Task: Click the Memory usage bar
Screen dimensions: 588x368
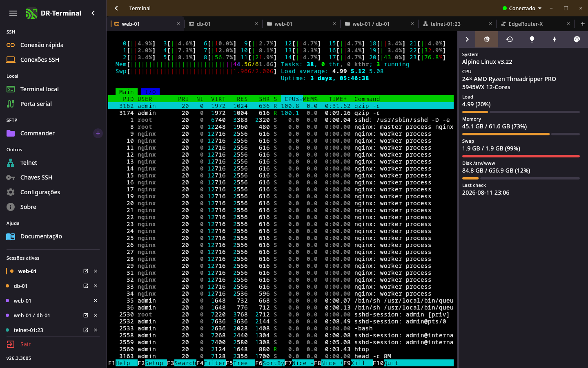Action: coord(521,134)
